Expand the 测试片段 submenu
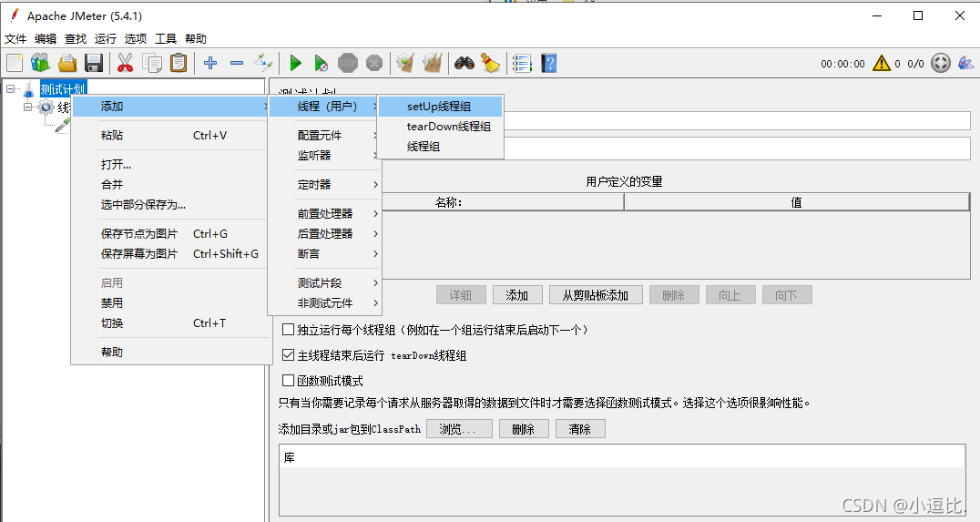The image size is (980, 522). point(324,283)
